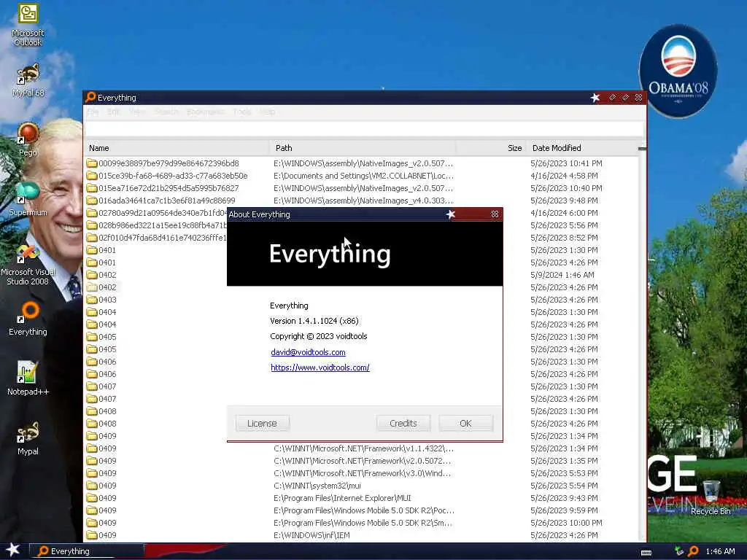This screenshot has height=560, width=747.
Task: Click the results list vertical scrollbar thumb
Action: pos(642,149)
